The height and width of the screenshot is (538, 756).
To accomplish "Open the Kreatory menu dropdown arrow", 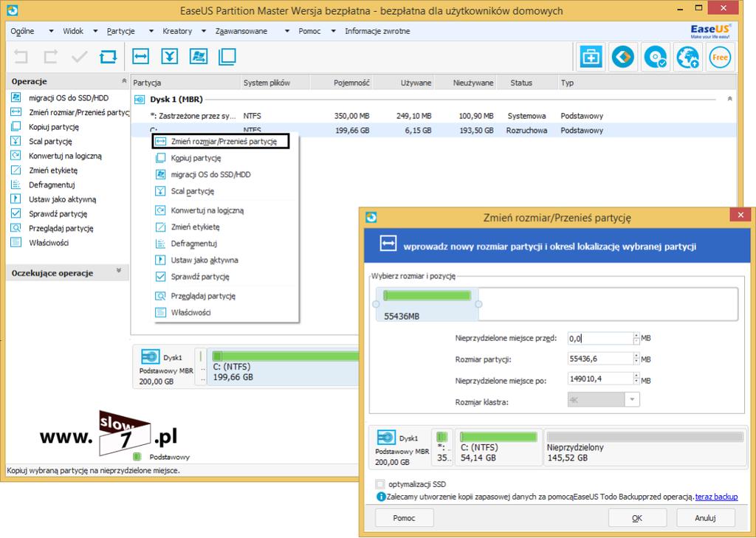I will coord(204,31).
